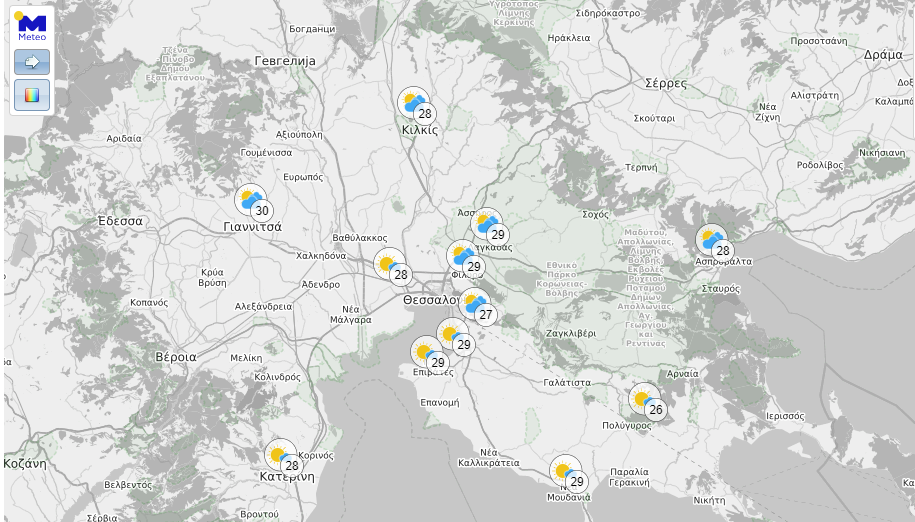This screenshot has height=522, width=915.
Task: Click the Asprovalta weather marker showing 28
Action: point(711,240)
